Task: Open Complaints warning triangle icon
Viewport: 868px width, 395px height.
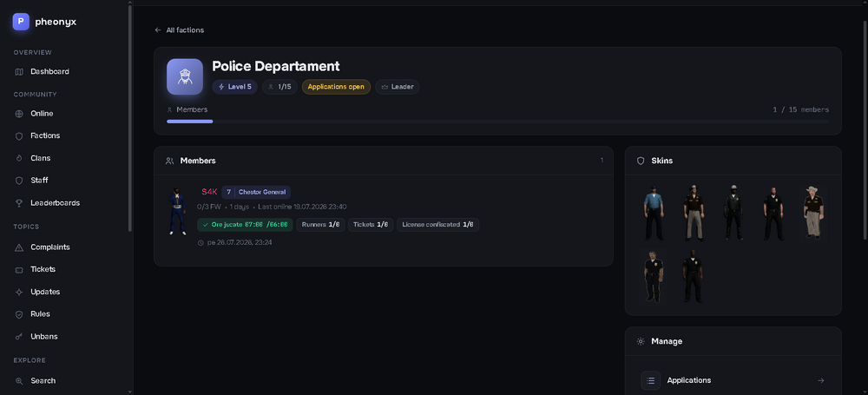Action: click(19, 247)
